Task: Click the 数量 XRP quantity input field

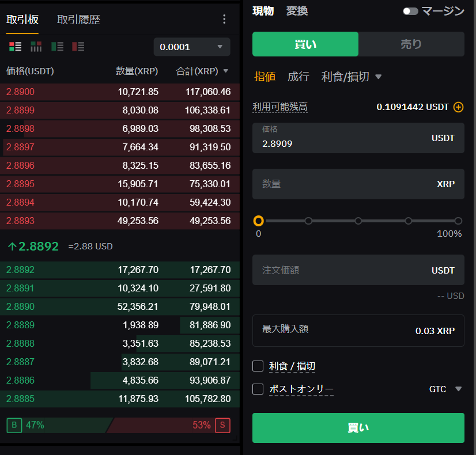Action: 346,184
